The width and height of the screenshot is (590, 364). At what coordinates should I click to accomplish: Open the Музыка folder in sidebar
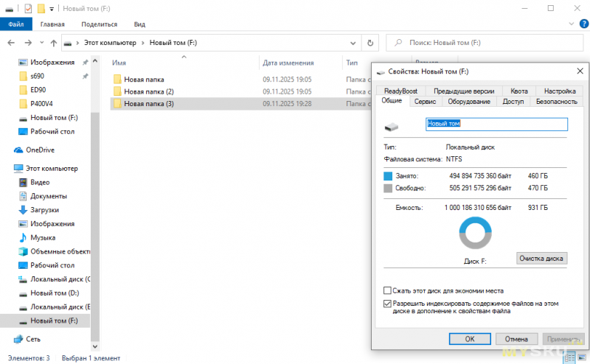pos(42,238)
